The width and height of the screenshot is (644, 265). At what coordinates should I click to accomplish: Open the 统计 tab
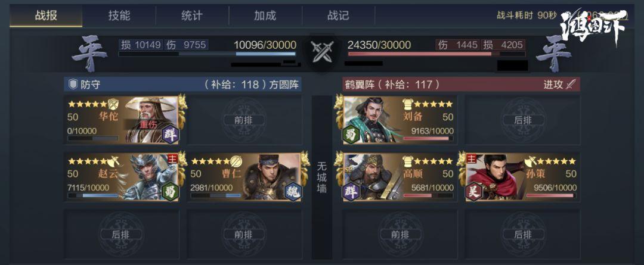[x=192, y=15]
